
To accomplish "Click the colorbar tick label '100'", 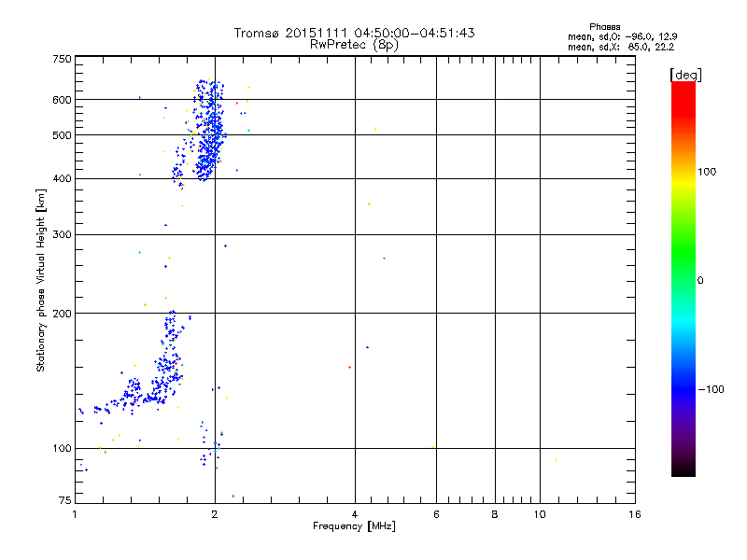I will point(707,172).
